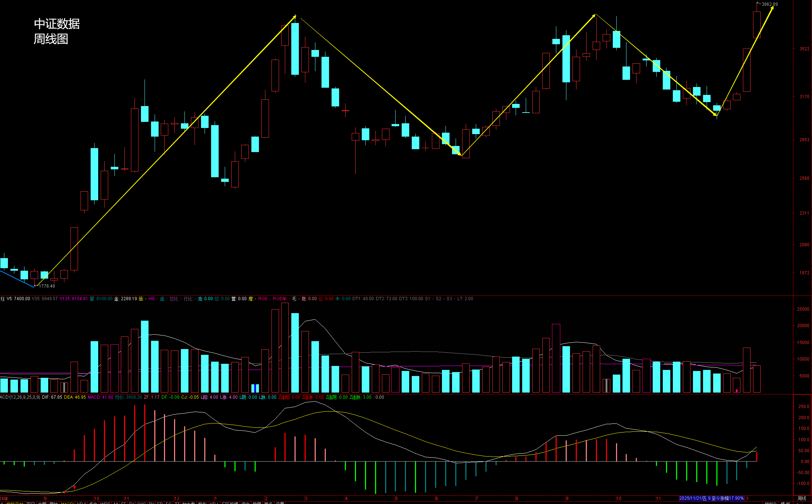
Task: Click the blue marker bar in volume panel
Action: point(254,388)
